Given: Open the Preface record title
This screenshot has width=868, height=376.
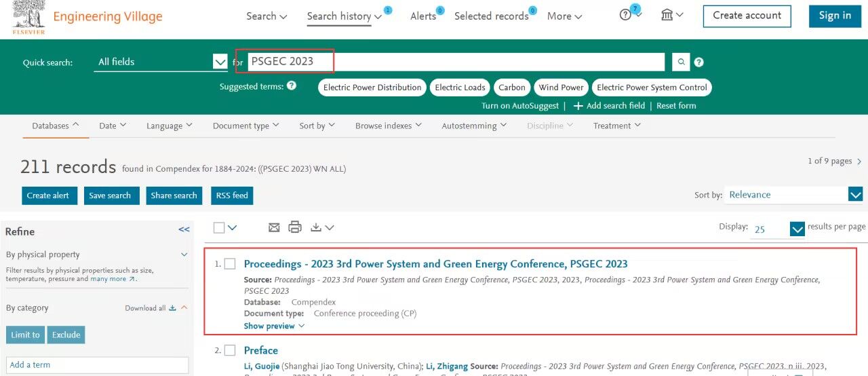Looking at the screenshot, I should pos(261,351).
